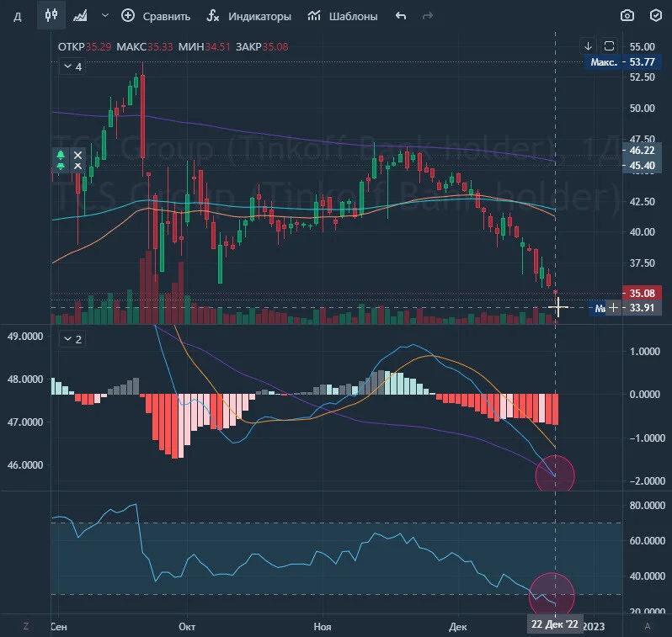
Task: Open the Д timeframe selector
Action: (18, 17)
